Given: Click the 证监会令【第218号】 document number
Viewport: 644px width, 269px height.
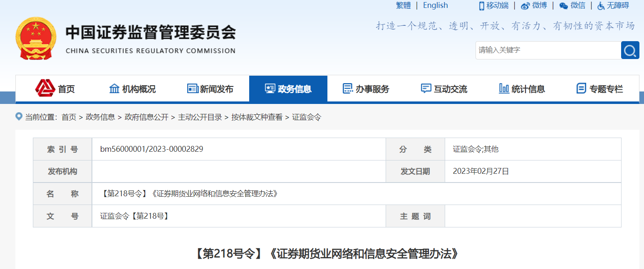Looking at the screenshot, I should point(135,216).
